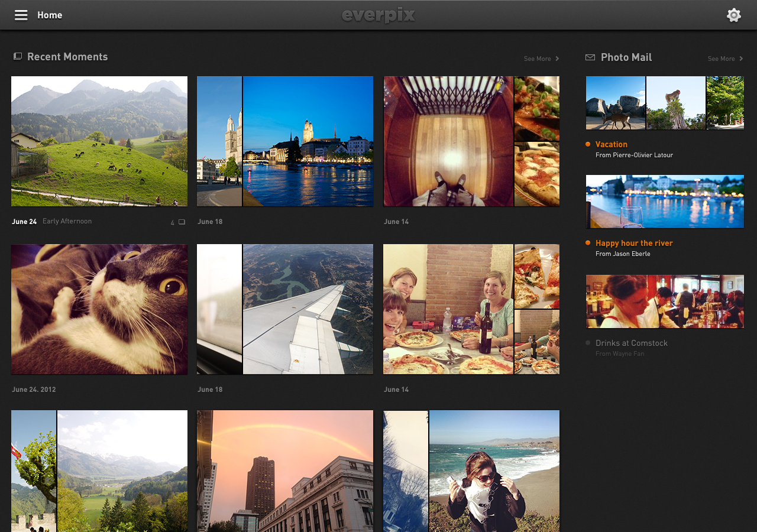Open the green hillside cows photo

pyautogui.click(x=99, y=141)
